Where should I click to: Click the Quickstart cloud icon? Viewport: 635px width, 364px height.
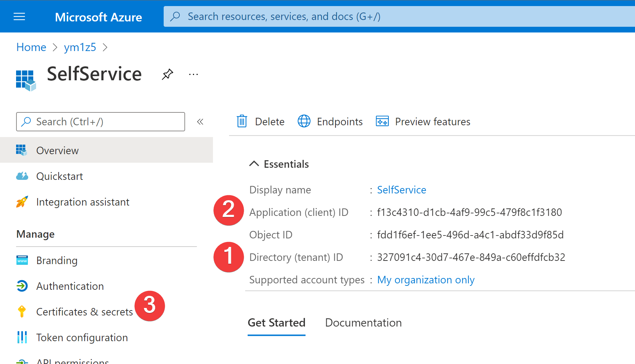coord(22,176)
